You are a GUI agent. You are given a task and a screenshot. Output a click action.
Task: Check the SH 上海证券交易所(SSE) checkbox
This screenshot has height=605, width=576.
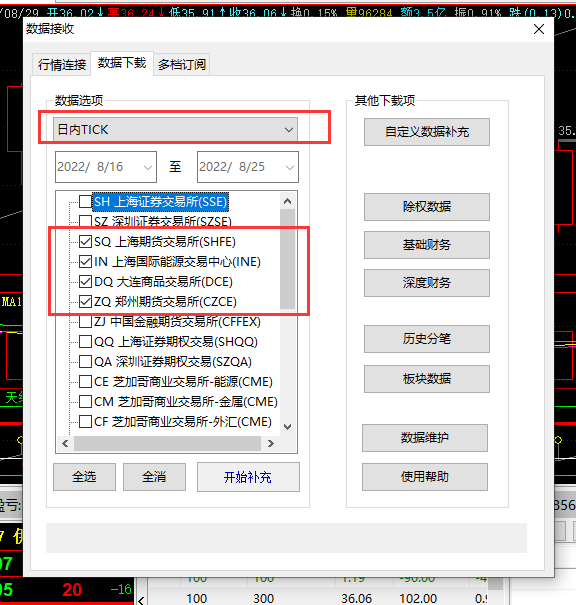pyautogui.click(x=85, y=201)
